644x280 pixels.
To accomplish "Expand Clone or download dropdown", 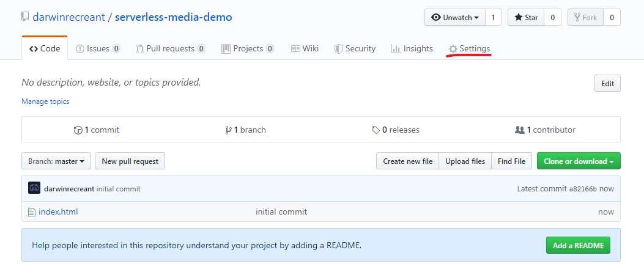I will coord(579,161).
